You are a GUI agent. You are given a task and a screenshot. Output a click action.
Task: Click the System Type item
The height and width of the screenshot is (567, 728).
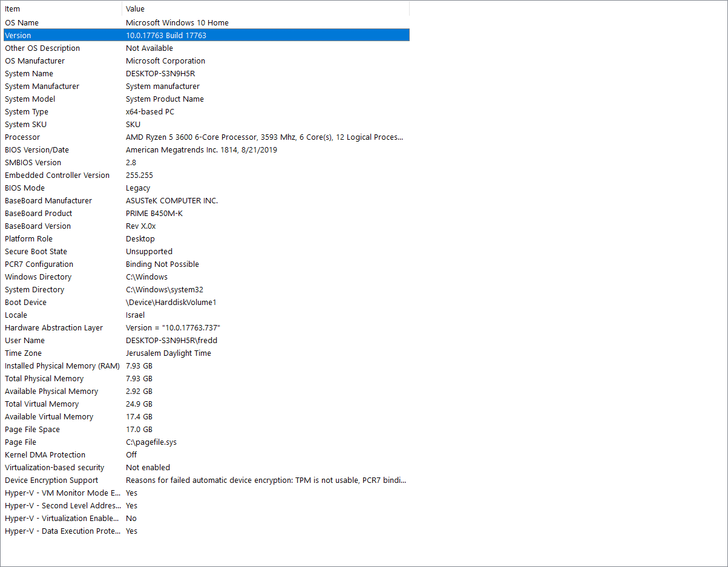click(x=27, y=112)
